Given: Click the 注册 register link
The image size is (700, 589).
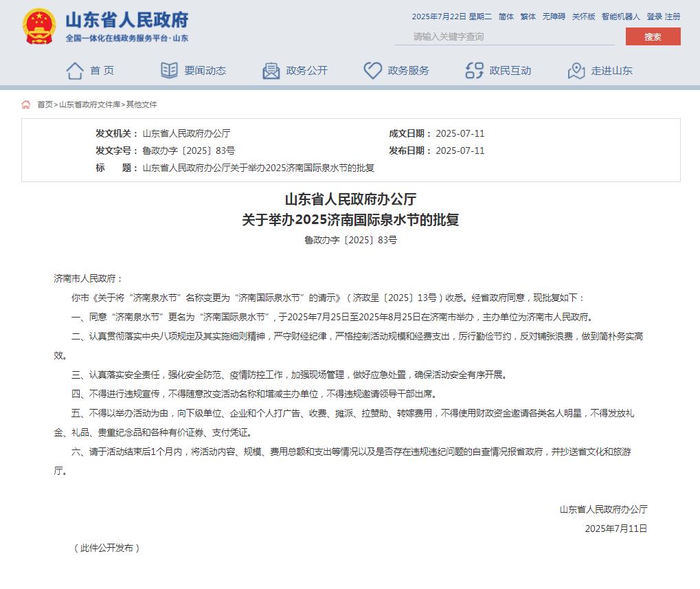Looking at the screenshot, I should [673, 16].
